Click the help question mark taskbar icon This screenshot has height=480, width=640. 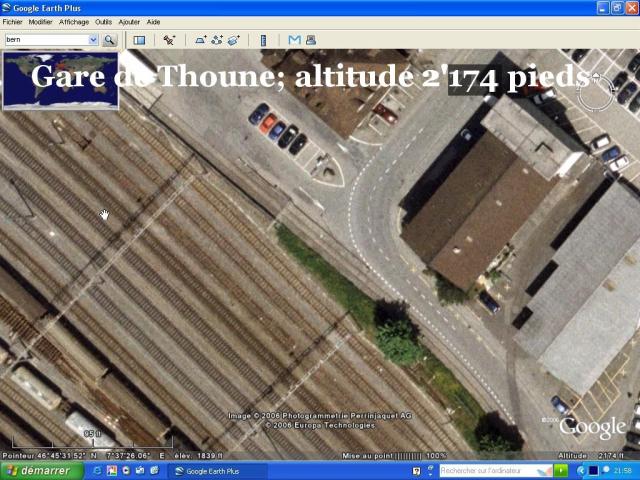(416, 471)
